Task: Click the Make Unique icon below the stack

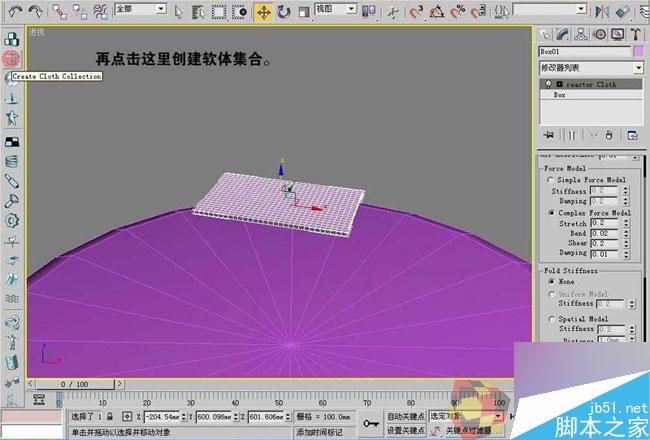Action: pos(594,135)
